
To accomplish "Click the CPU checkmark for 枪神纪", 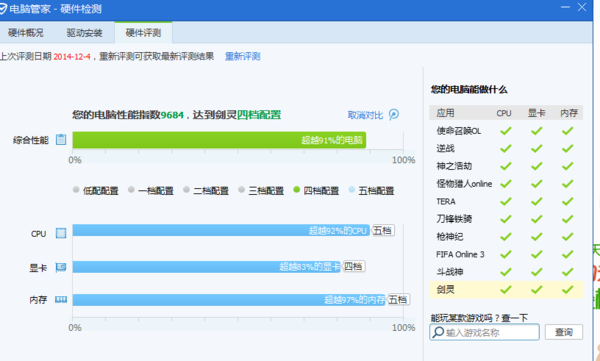I will (x=506, y=237).
